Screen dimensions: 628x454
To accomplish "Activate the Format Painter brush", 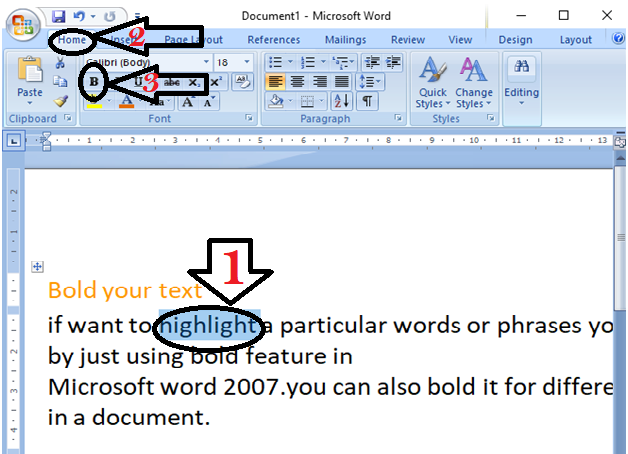I will 60,101.
